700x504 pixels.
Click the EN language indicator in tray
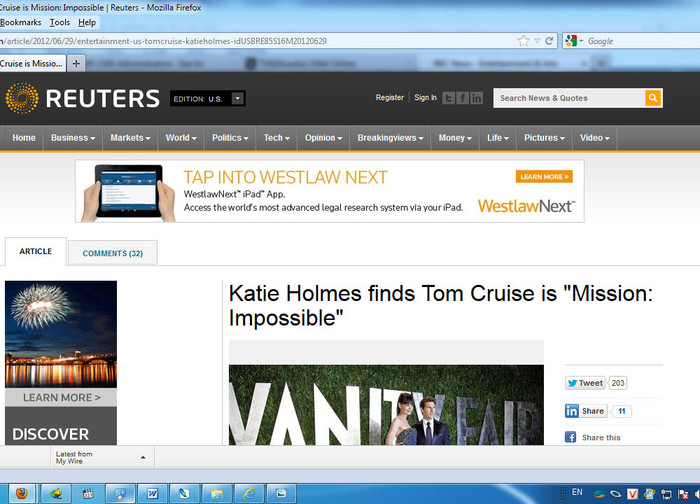coord(577,492)
